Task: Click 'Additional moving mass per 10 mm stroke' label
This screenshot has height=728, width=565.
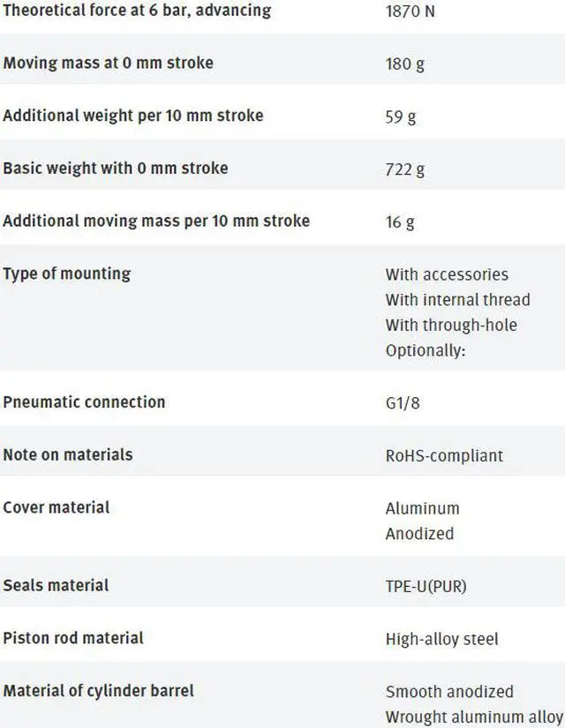Action: (x=156, y=221)
